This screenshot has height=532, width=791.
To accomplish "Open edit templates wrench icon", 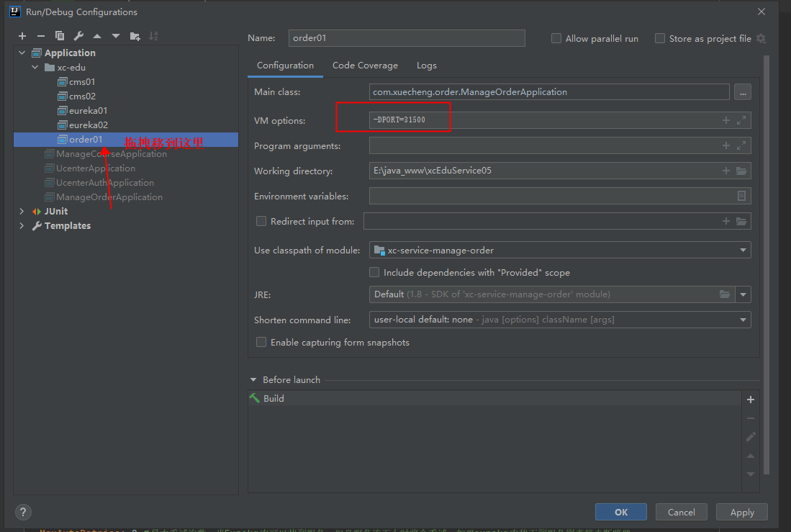I will (x=78, y=36).
